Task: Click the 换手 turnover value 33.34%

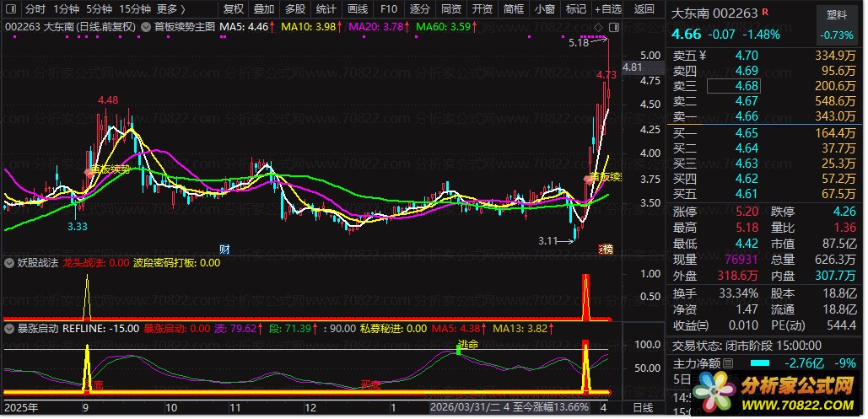Action: (x=739, y=293)
